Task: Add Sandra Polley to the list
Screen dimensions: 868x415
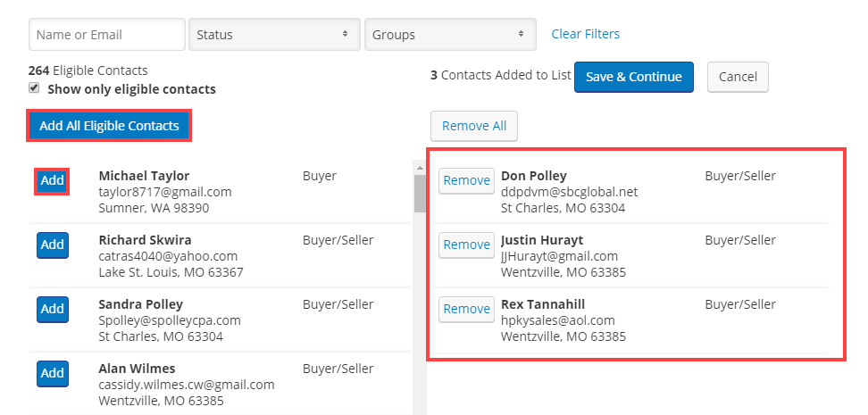Action: (x=53, y=309)
